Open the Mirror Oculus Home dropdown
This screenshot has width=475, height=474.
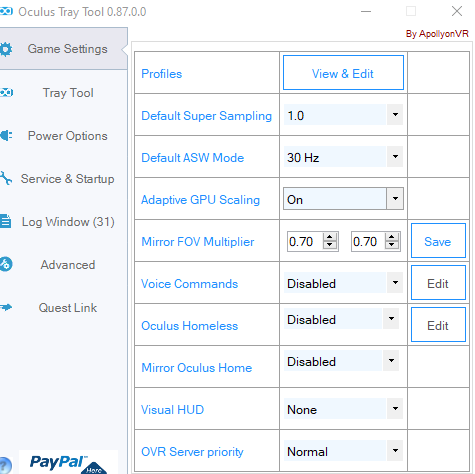coord(391,361)
